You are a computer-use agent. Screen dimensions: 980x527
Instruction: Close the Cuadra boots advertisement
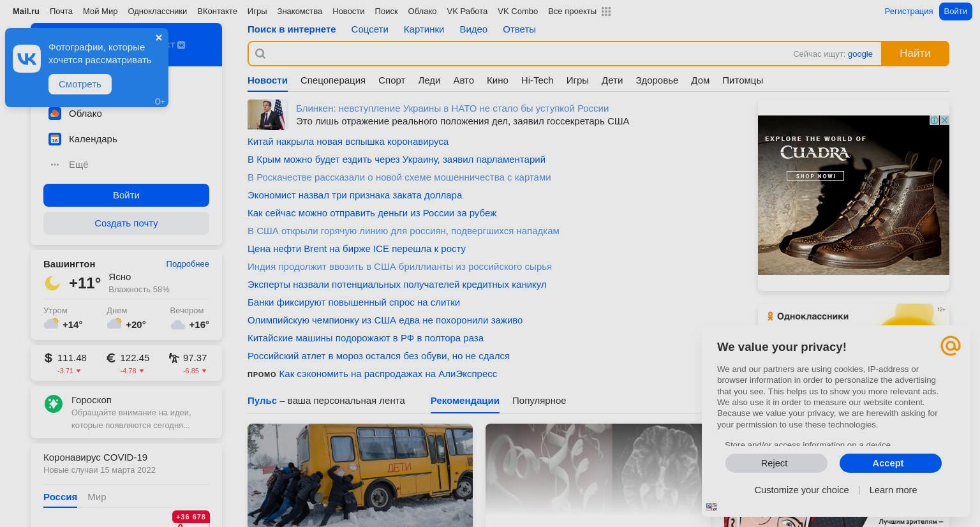click(x=944, y=120)
